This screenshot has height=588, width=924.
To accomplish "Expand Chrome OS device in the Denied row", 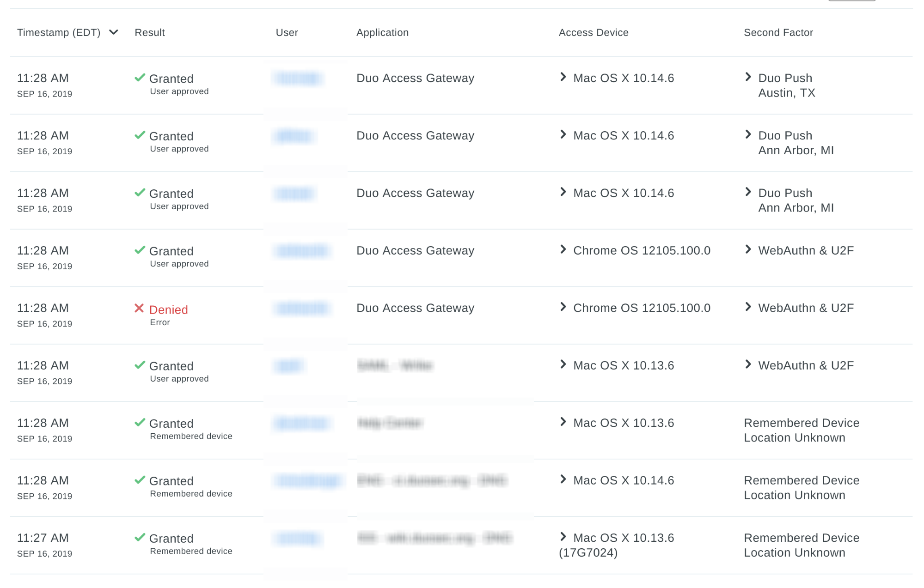I will point(563,307).
